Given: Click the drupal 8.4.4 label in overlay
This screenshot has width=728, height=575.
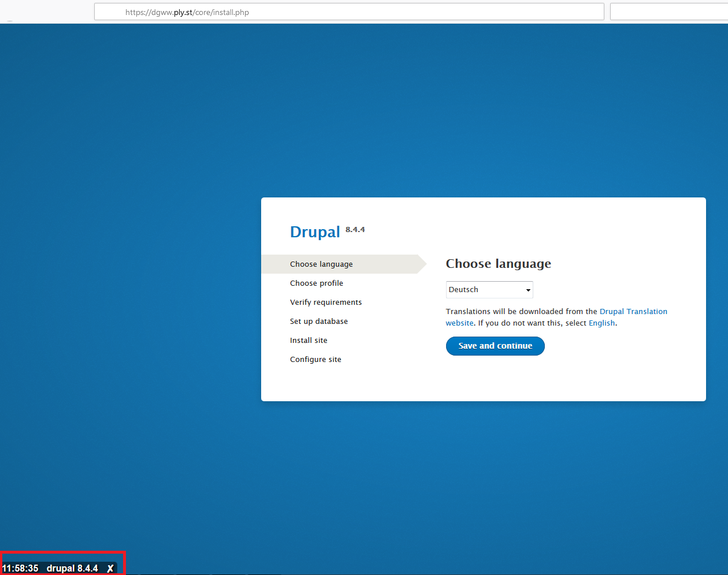Looking at the screenshot, I should tap(72, 569).
